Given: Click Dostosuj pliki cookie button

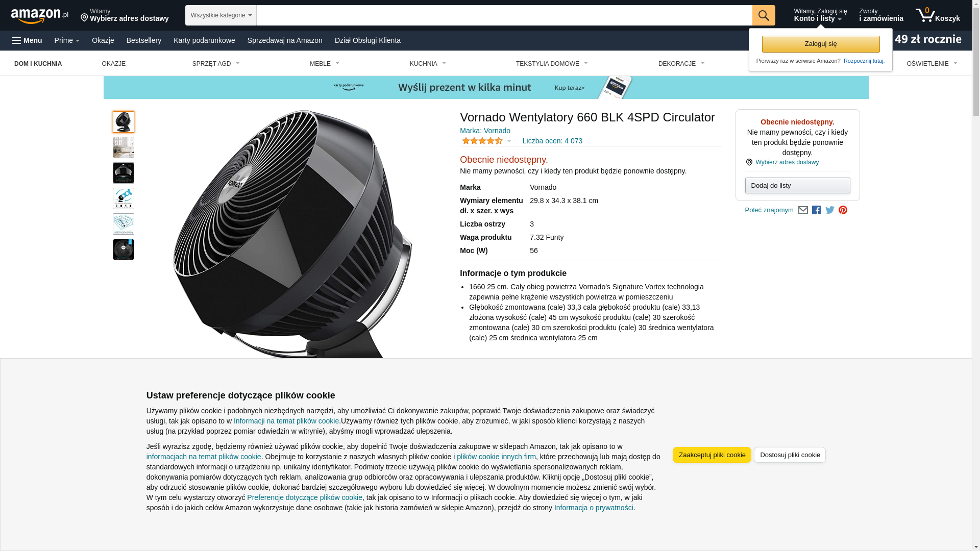Looking at the screenshot, I should (x=790, y=455).
